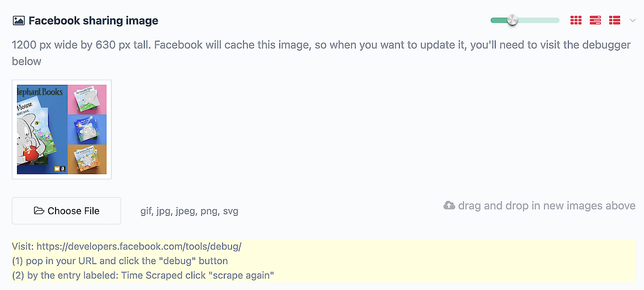
Task: Switch to the grid thumbnail view
Action: coord(576,20)
